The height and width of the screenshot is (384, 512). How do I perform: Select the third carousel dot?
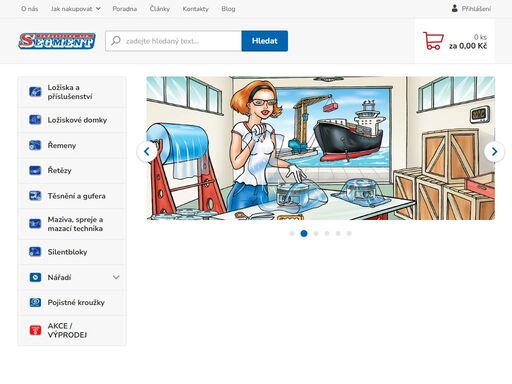pos(316,233)
